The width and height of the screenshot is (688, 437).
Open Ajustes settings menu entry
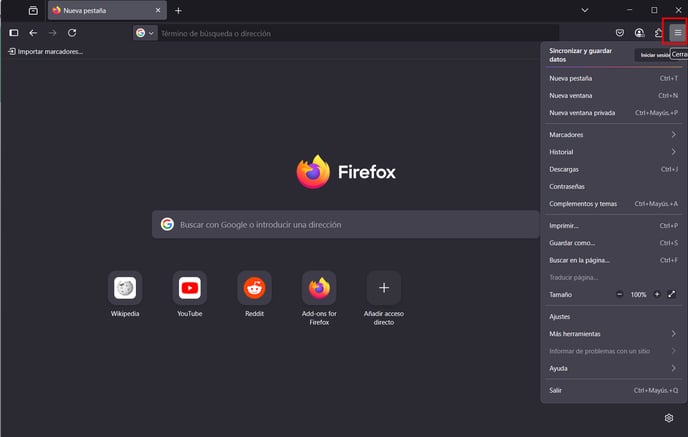coord(613,317)
